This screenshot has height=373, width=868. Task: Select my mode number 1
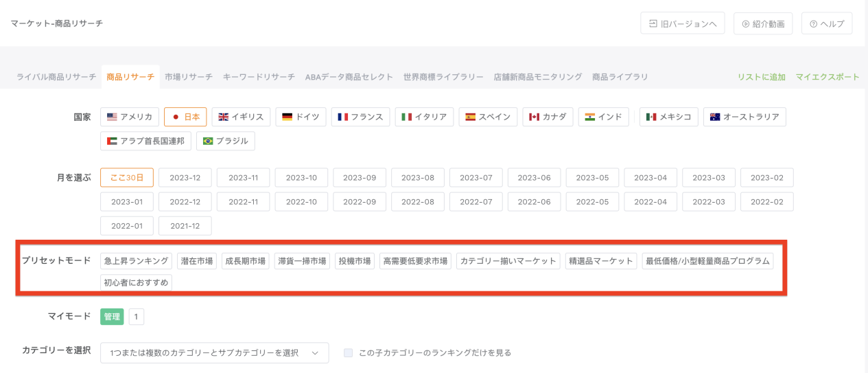click(136, 317)
